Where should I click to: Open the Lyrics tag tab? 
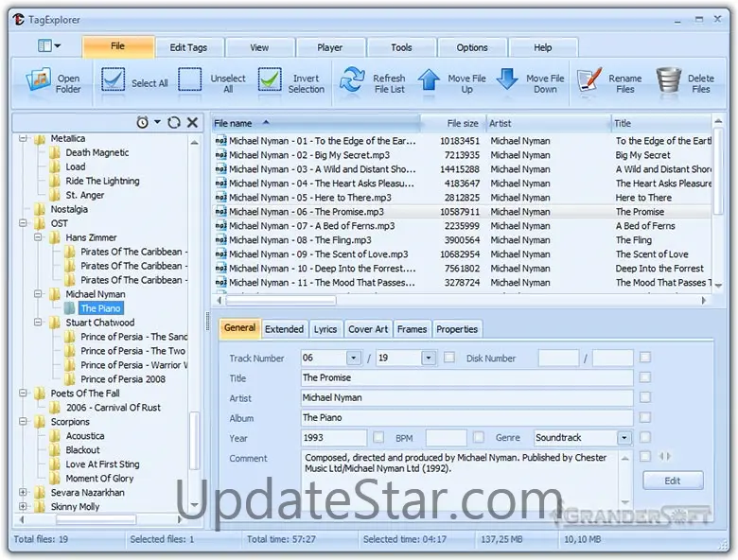tap(325, 329)
